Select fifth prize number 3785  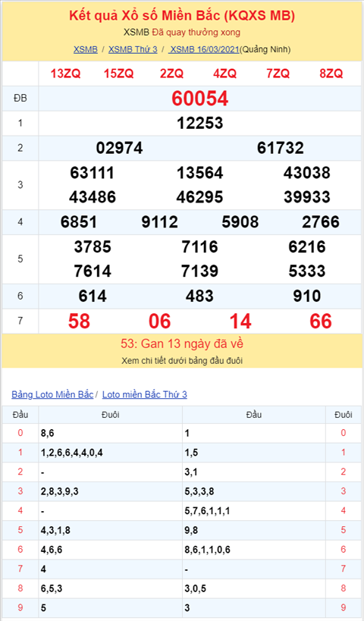pyautogui.click(x=93, y=246)
